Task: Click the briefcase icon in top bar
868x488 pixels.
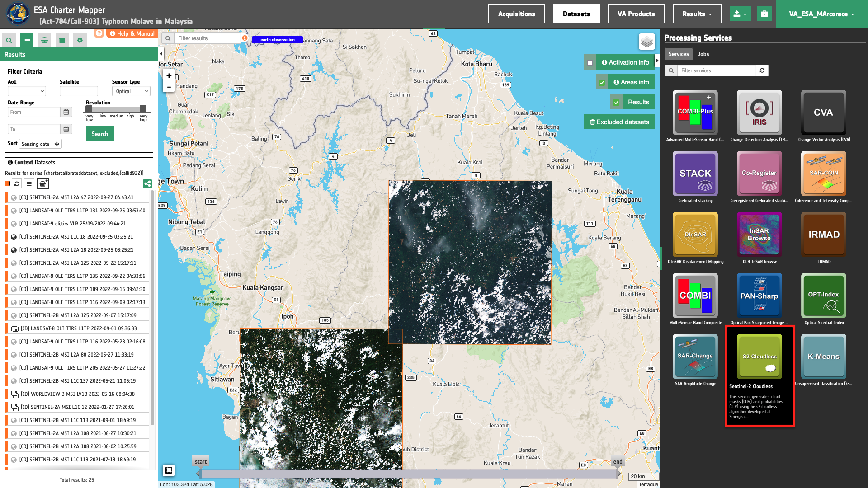Action: click(x=764, y=14)
